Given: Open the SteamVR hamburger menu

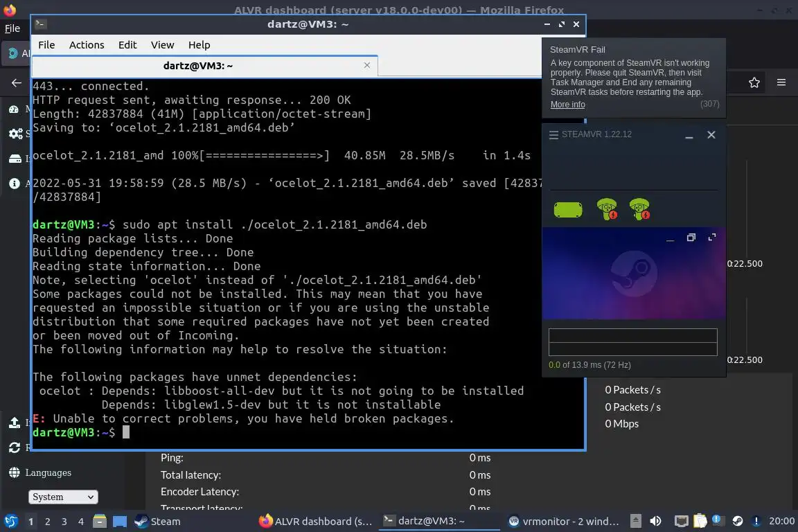Looking at the screenshot, I should pyautogui.click(x=553, y=135).
